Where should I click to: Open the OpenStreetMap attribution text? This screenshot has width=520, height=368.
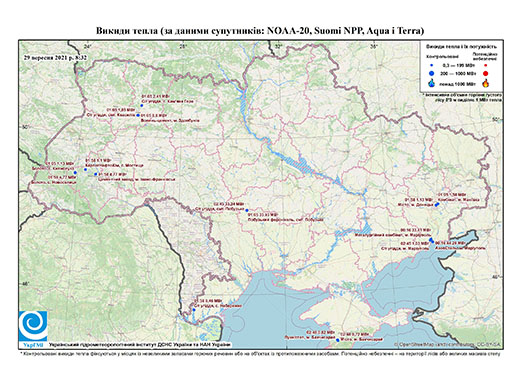448,344
